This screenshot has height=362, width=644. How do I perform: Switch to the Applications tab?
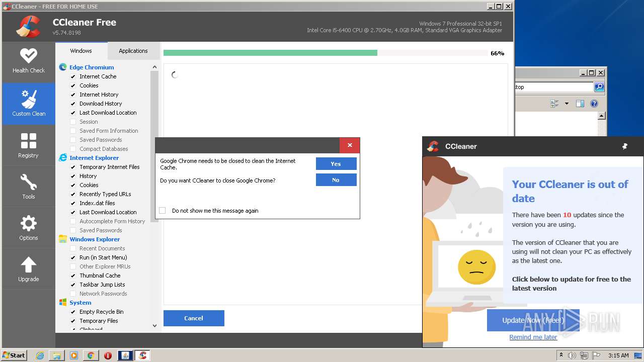pos(133,51)
